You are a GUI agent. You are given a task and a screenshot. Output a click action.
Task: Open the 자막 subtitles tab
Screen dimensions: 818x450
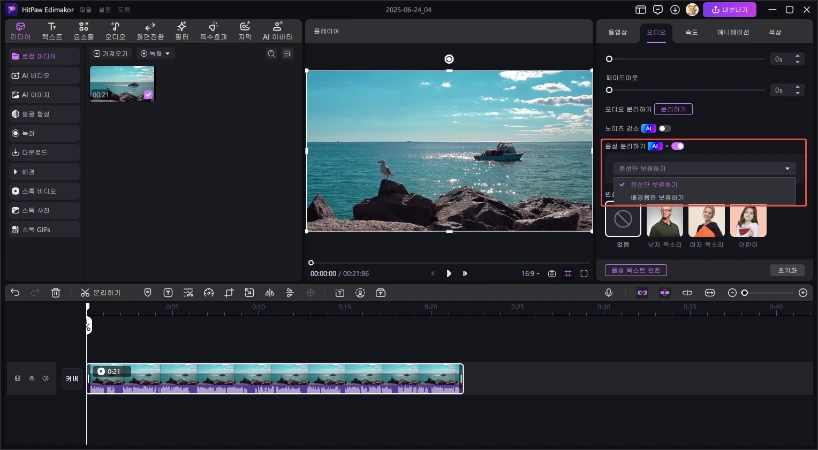[245, 31]
